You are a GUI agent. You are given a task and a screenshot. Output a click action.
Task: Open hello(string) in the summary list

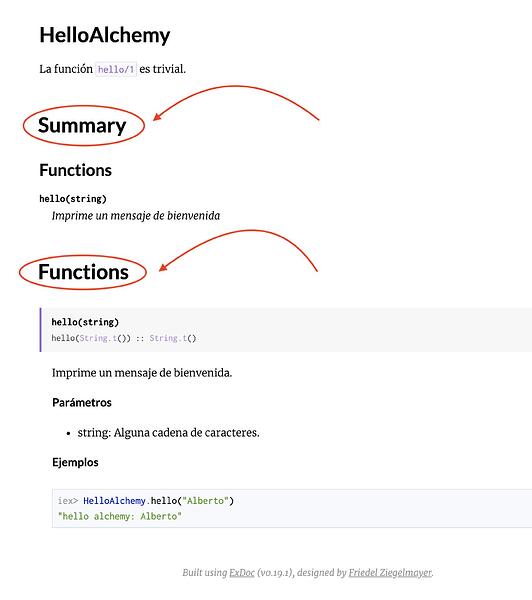click(x=73, y=199)
